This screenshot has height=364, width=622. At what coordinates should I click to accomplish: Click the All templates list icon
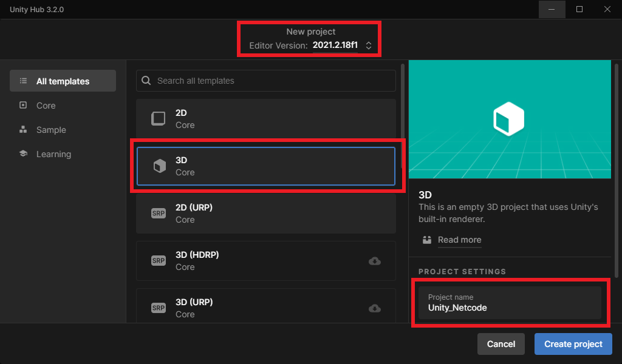[24, 81]
